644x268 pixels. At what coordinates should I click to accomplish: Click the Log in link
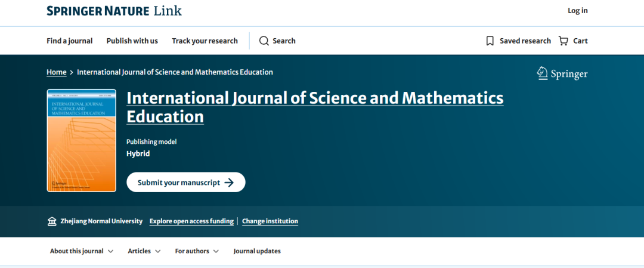click(577, 11)
